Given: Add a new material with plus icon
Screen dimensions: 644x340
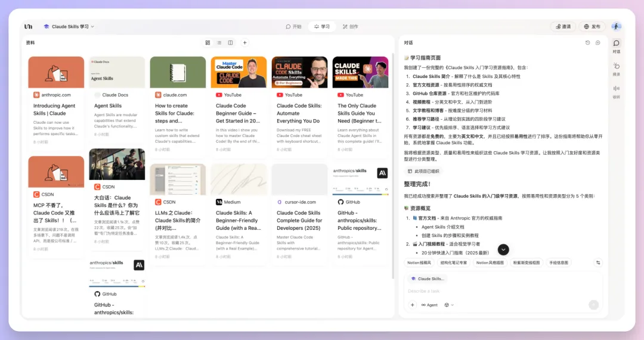Looking at the screenshot, I should point(244,43).
